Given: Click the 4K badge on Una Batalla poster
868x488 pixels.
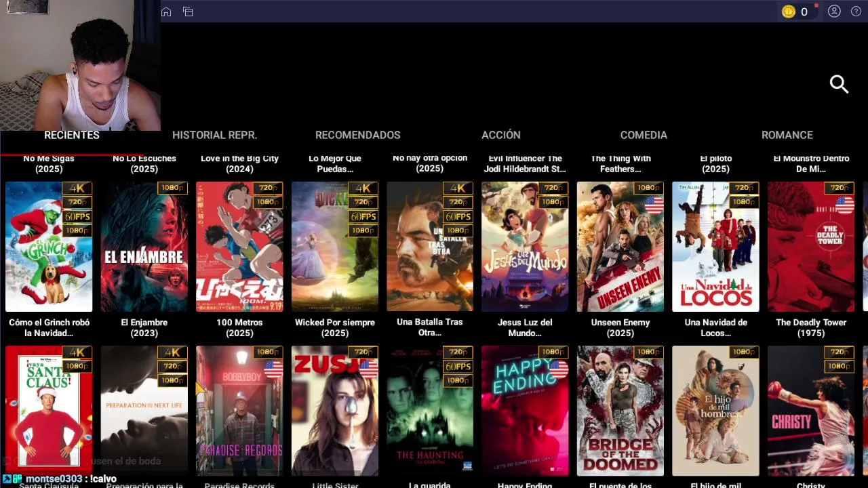Looking at the screenshot, I should tap(458, 188).
